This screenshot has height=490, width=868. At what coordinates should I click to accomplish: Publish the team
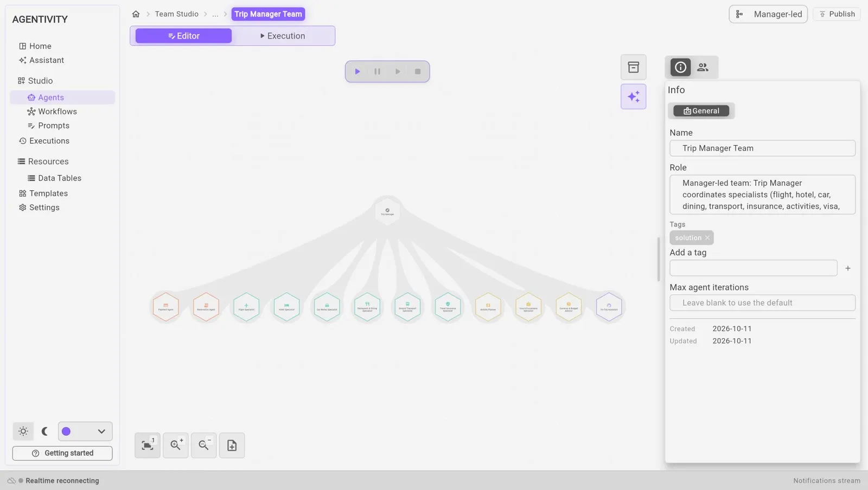pos(837,14)
